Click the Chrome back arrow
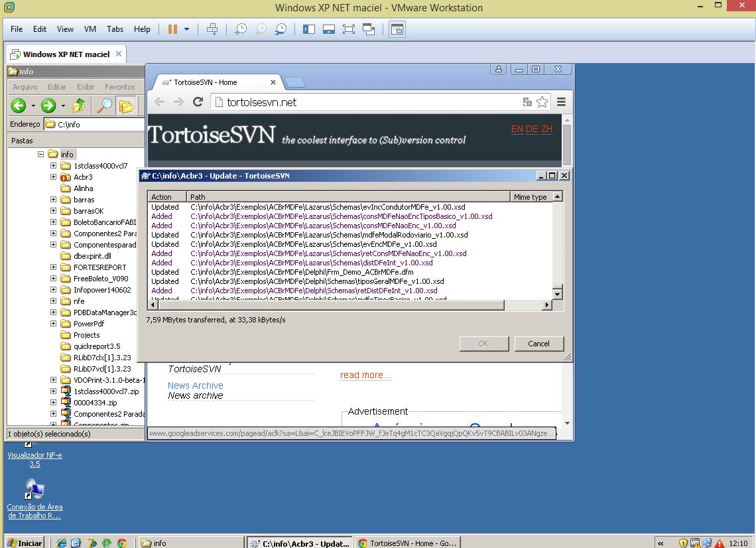The height and width of the screenshot is (548, 756). pyautogui.click(x=160, y=102)
